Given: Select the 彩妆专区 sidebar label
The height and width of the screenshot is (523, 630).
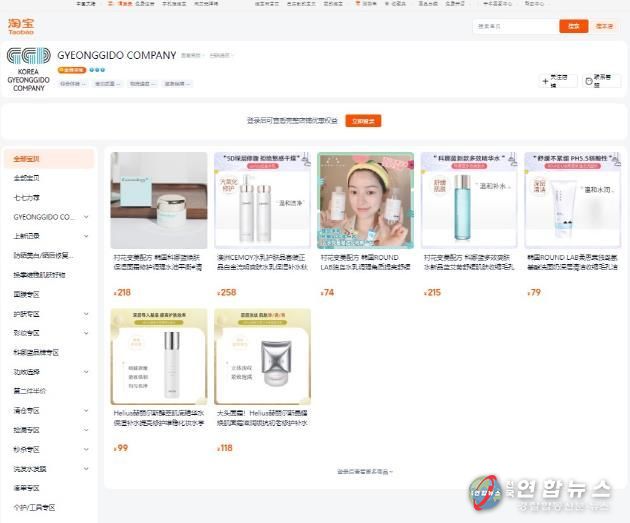Looking at the screenshot, I should click(x=27, y=333).
